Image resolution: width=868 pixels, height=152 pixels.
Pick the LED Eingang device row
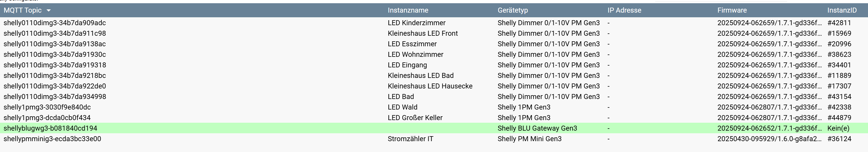[407, 65]
